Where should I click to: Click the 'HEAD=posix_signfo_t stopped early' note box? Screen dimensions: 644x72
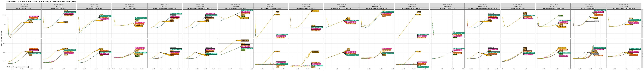pyautogui.click(x=17, y=67)
